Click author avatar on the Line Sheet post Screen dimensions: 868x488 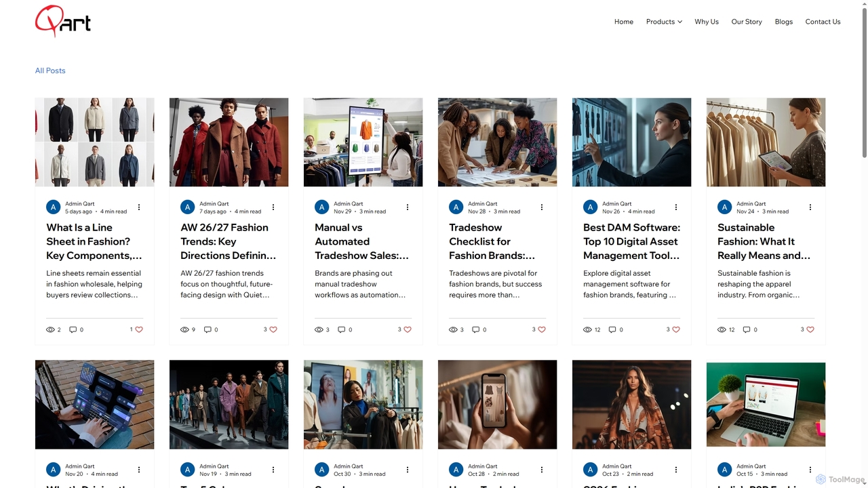point(54,207)
